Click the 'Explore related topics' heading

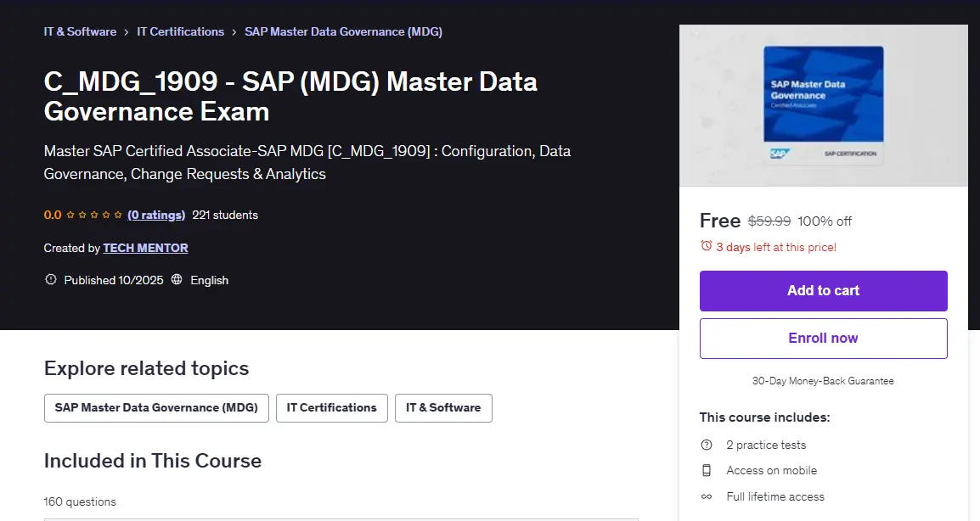tap(146, 368)
